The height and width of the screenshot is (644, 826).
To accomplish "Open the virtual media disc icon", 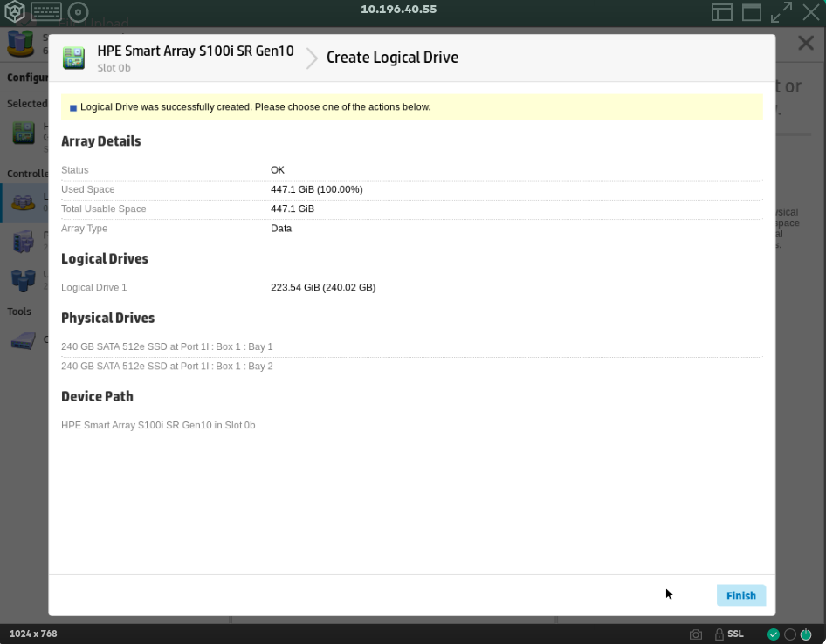I will [78, 11].
